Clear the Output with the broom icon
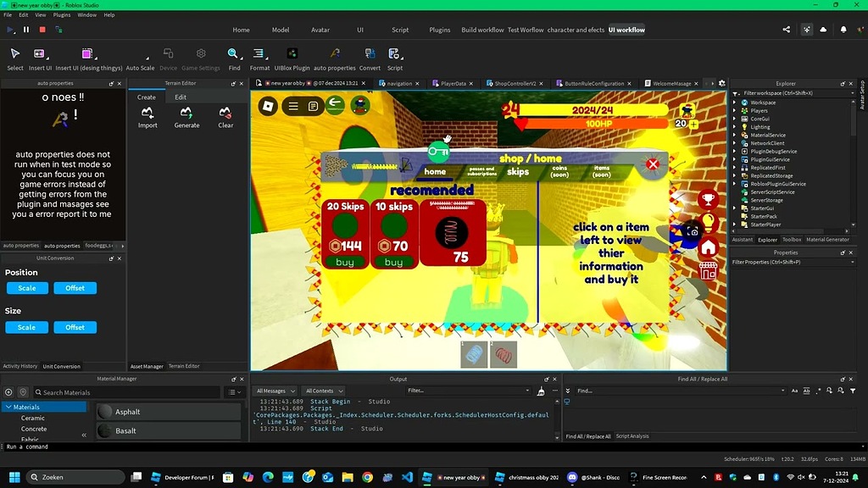The image size is (868, 488). point(540,391)
